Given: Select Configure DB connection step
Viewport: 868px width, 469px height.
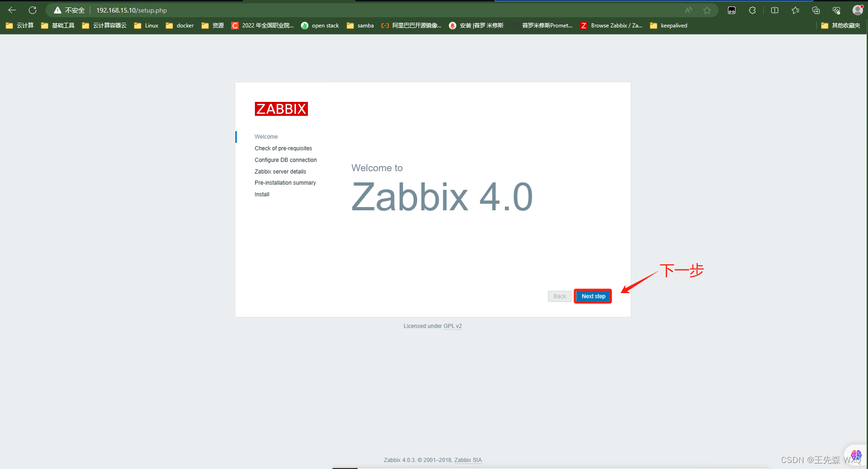Looking at the screenshot, I should click(x=286, y=160).
